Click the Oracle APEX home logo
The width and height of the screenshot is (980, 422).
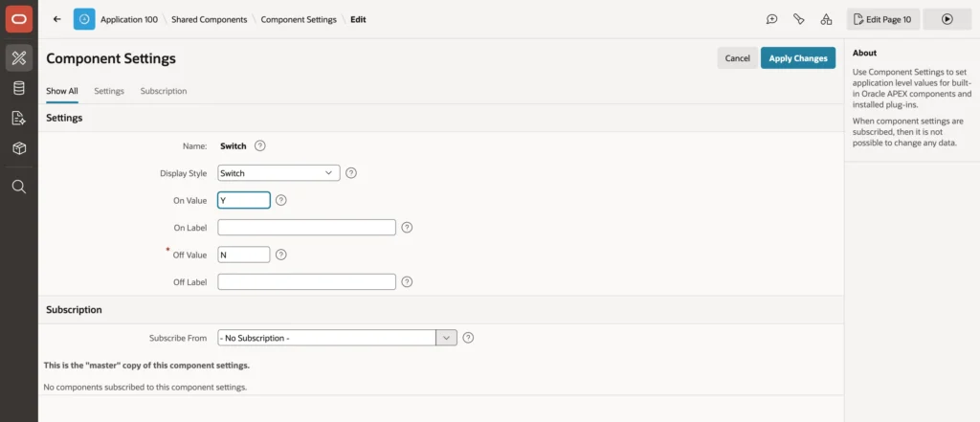pyautogui.click(x=19, y=19)
